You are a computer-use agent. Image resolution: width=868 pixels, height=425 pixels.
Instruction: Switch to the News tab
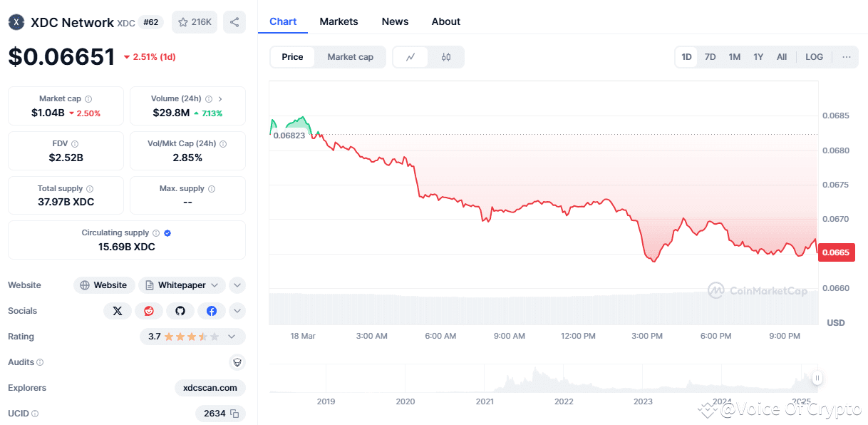pyautogui.click(x=395, y=21)
